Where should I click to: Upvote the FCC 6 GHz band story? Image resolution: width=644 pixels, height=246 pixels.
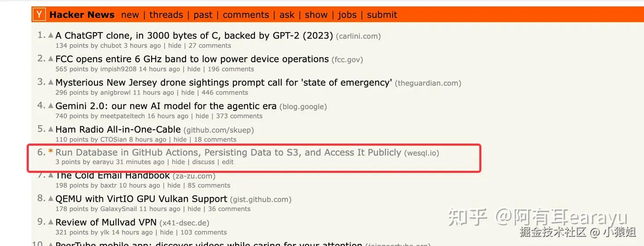tap(51, 59)
